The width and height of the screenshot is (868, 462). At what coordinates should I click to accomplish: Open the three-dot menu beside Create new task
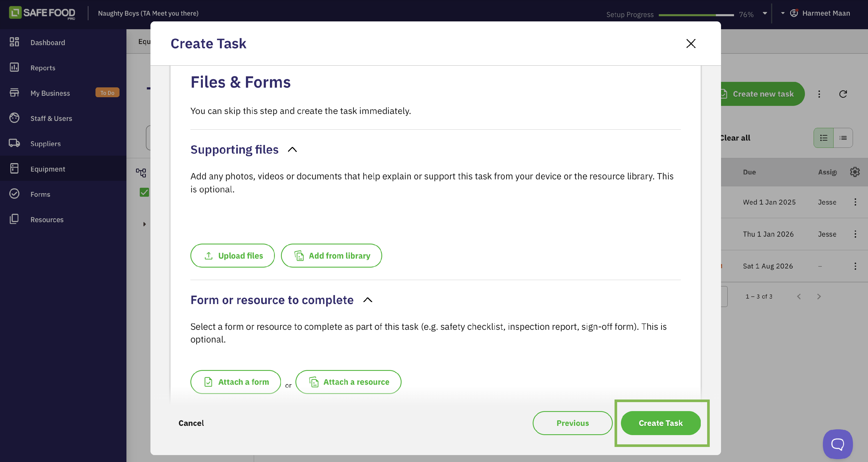click(x=819, y=94)
